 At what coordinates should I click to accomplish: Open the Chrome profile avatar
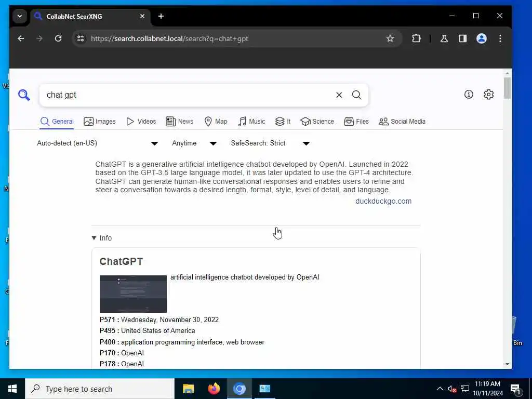[x=482, y=38]
